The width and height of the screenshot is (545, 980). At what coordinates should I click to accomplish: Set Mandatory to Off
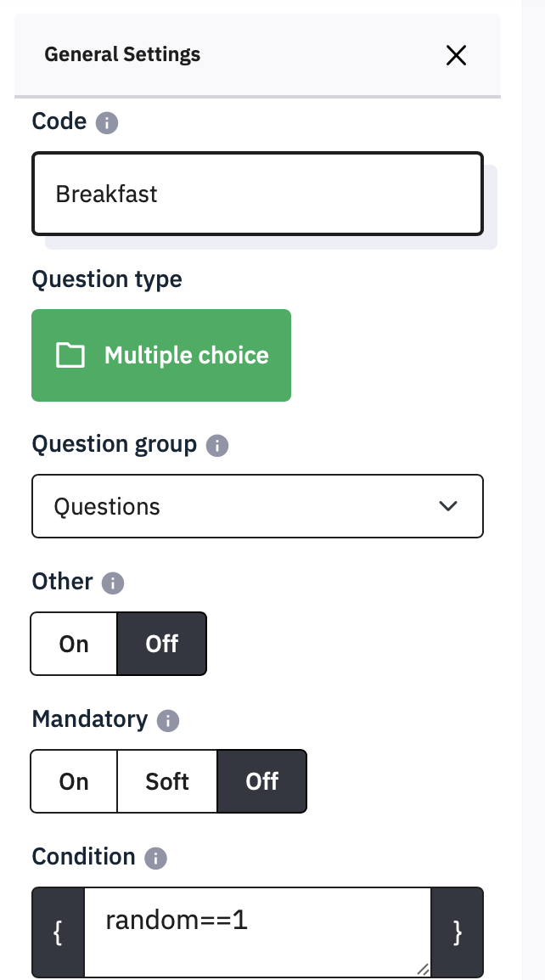coord(261,781)
